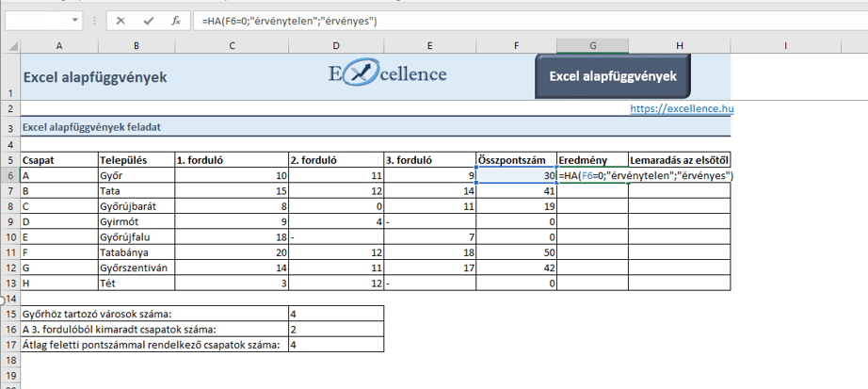This screenshot has width=868, height=389.
Task: Click in the formula bar text
Action: tap(290, 21)
